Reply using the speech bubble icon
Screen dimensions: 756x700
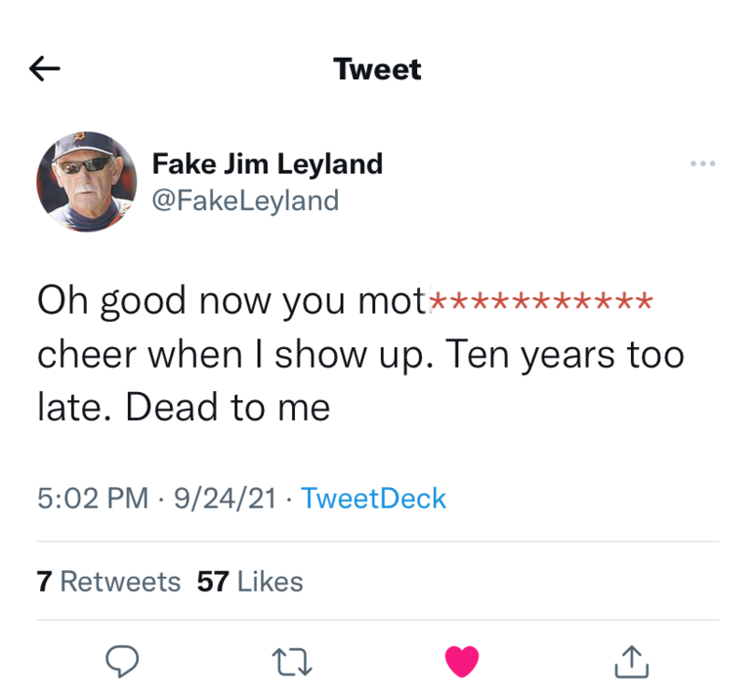pyautogui.click(x=121, y=662)
